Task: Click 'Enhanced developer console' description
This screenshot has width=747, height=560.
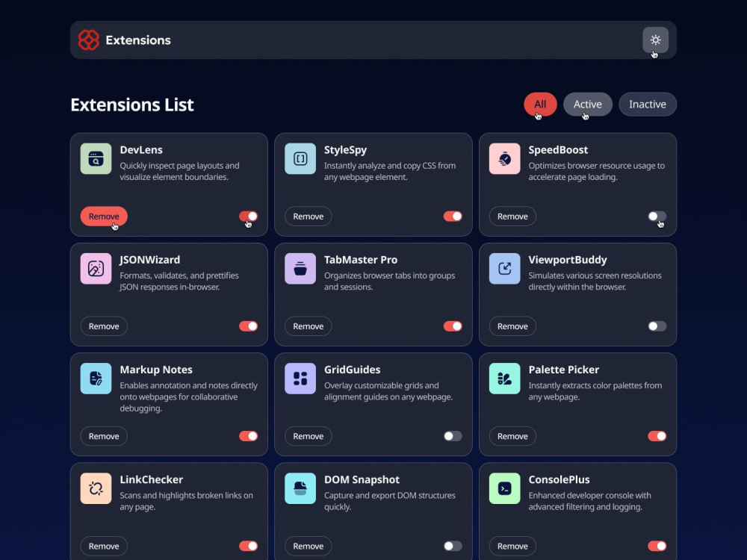Action: coord(590,501)
